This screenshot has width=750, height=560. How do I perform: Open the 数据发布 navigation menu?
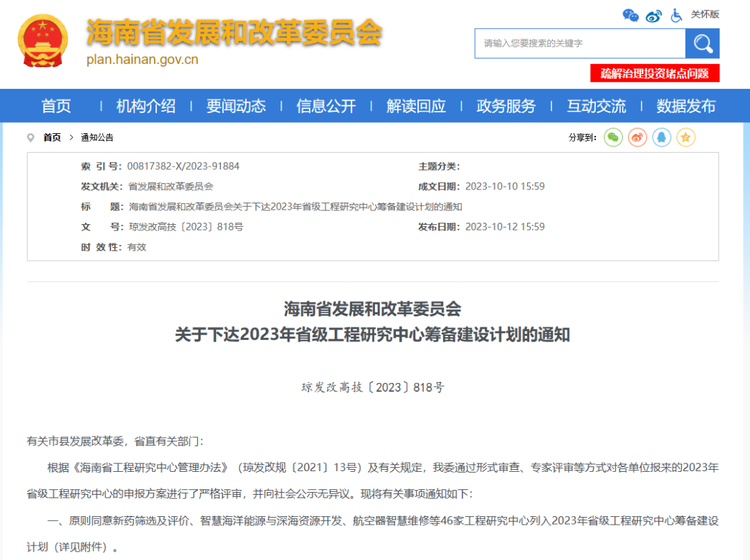pyautogui.click(x=686, y=106)
